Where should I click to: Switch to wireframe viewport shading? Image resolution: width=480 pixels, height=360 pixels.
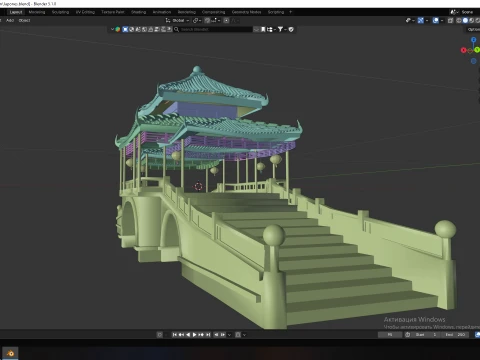(459, 20)
